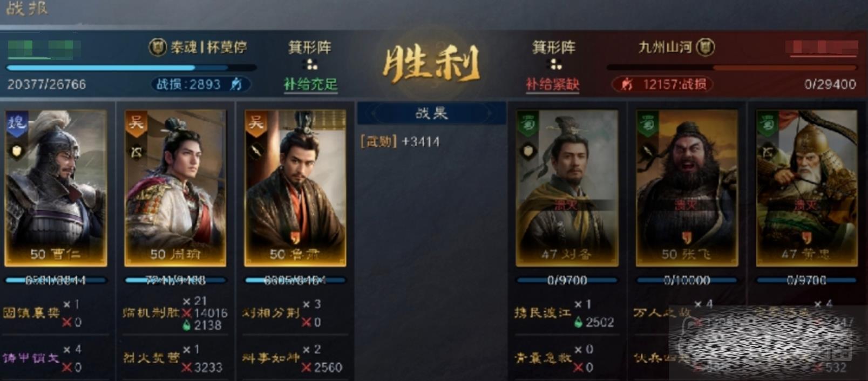The height and width of the screenshot is (381, 868).
Task: Click the red horse icon in the 12157:战损 pill
Action: coord(627,84)
